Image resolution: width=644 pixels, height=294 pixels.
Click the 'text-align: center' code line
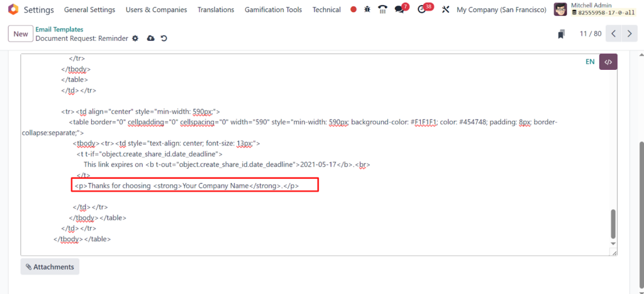pyautogui.click(x=166, y=144)
